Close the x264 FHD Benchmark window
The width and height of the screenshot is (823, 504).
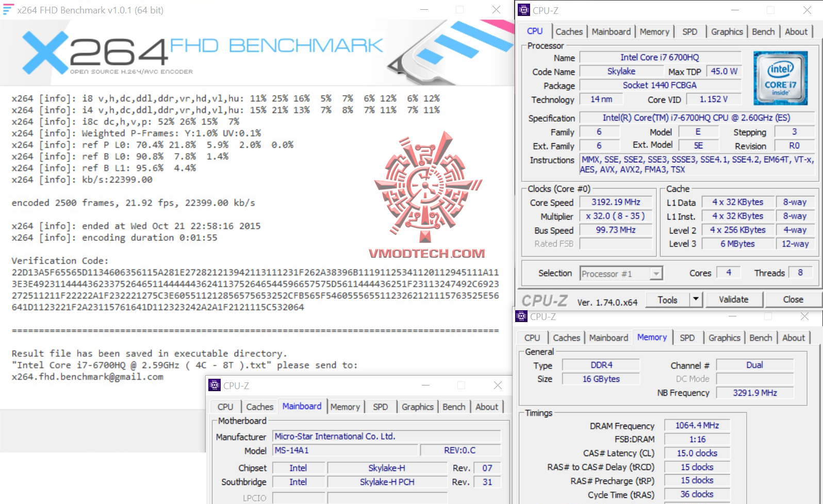click(496, 10)
